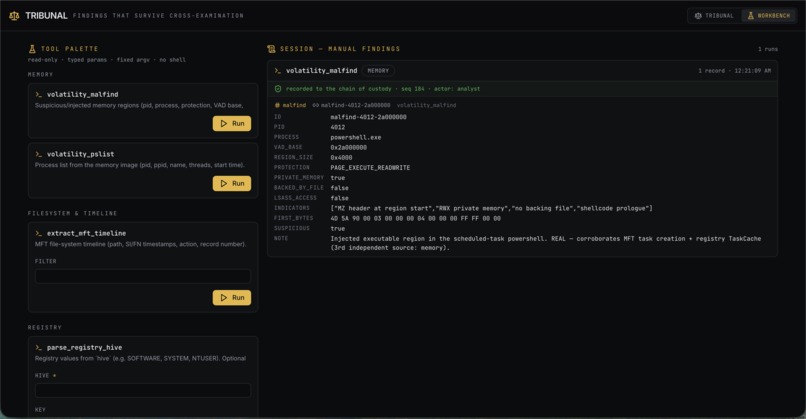Click the HIVE input field

point(143,390)
